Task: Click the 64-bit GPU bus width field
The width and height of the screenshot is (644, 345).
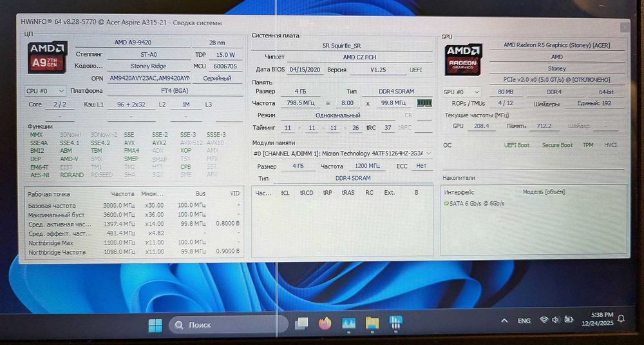Action: point(606,92)
